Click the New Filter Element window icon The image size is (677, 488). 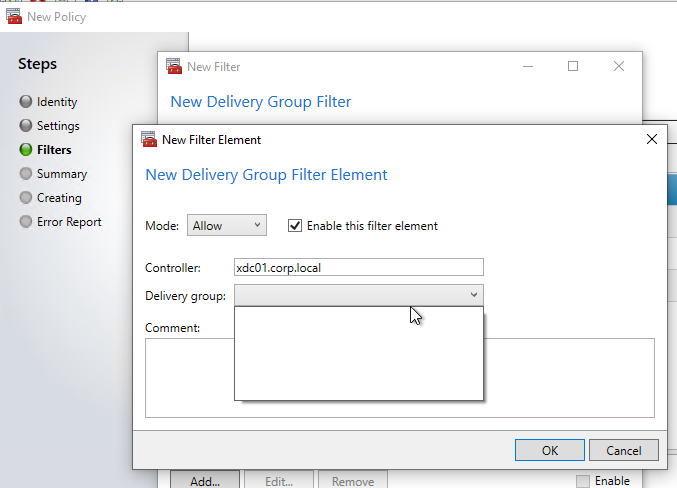(149, 139)
